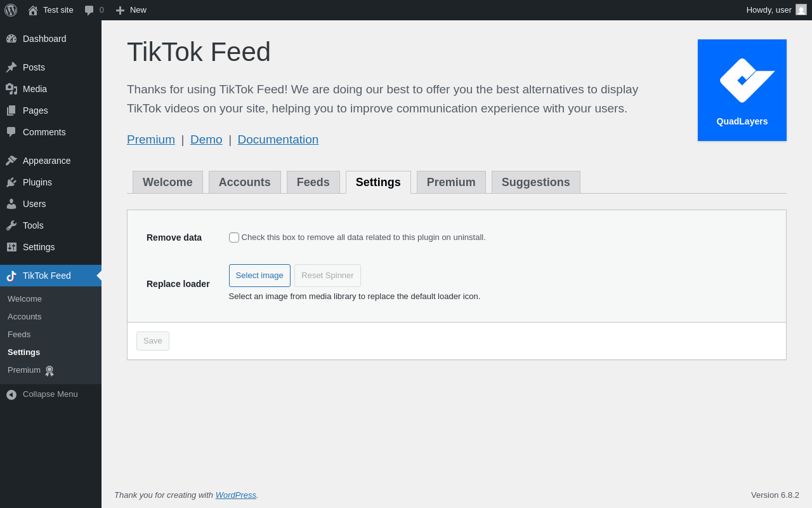Switch to the Accounts tab
Image resolution: width=812 pixels, height=508 pixels.
coord(245,182)
